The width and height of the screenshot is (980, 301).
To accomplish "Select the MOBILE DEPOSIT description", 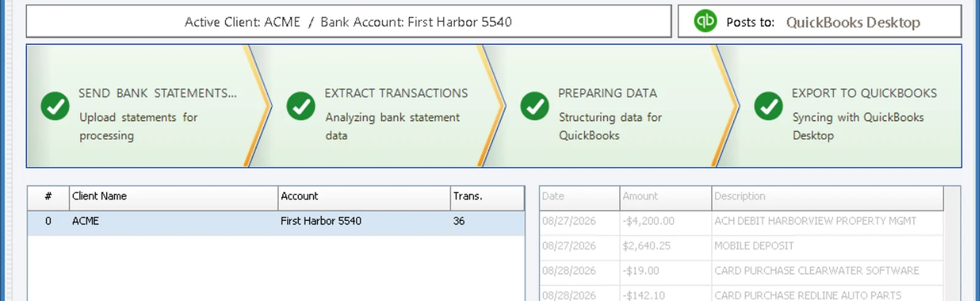I will coord(754,246).
